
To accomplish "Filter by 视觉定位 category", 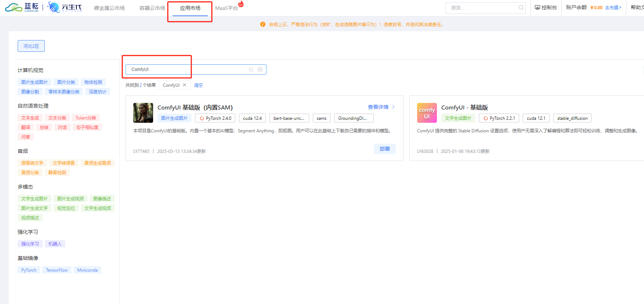I will pos(66,208).
